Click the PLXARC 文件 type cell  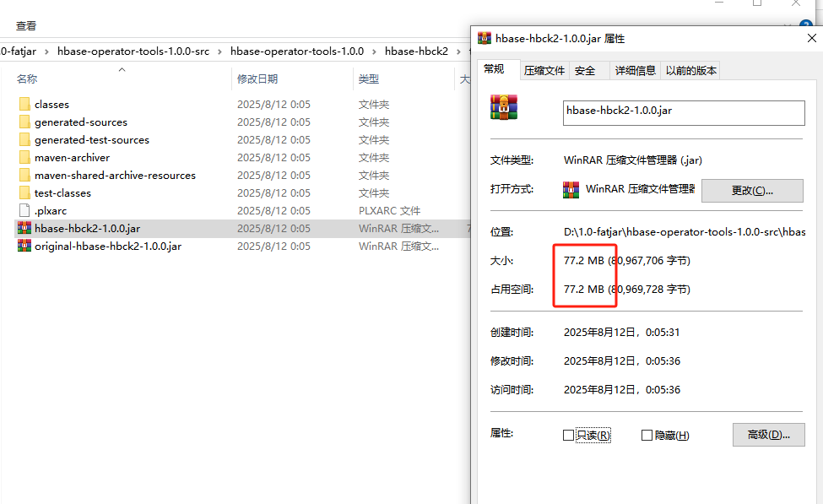pyautogui.click(x=389, y=211)
